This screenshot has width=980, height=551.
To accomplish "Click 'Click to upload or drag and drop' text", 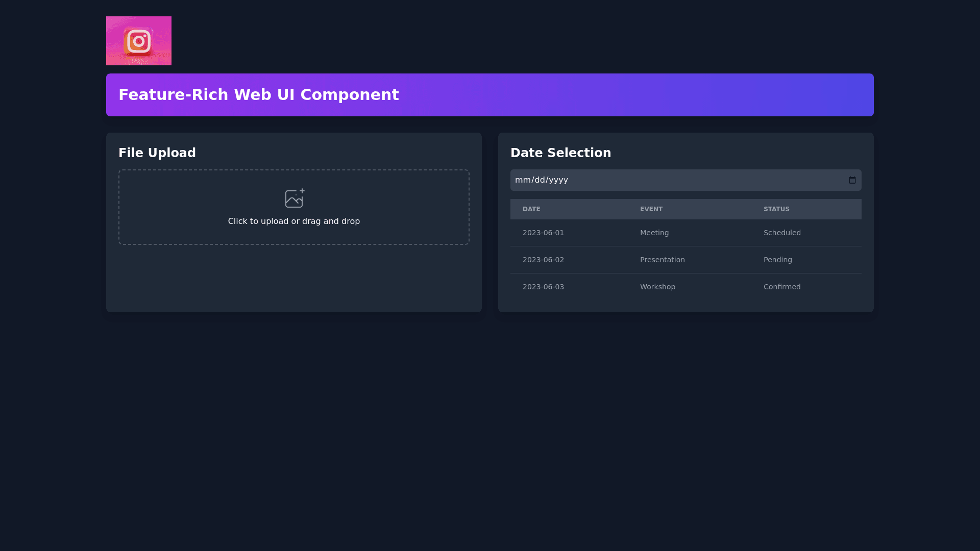I will tap(294, 221).
